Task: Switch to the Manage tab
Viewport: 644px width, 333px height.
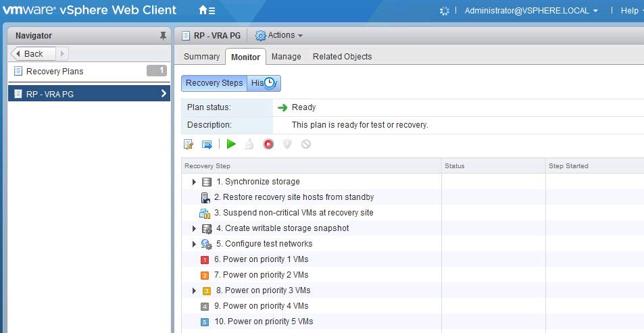Action: click(x=287, y=57)
